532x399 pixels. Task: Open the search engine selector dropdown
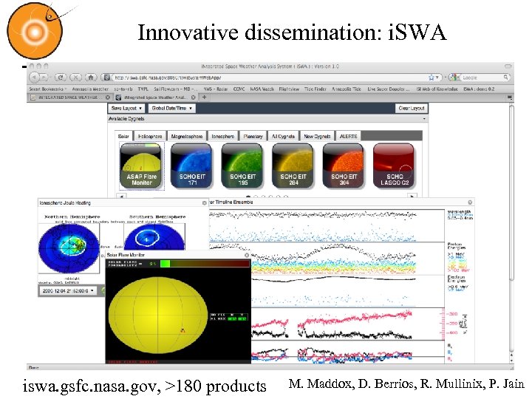coord(454,78)
